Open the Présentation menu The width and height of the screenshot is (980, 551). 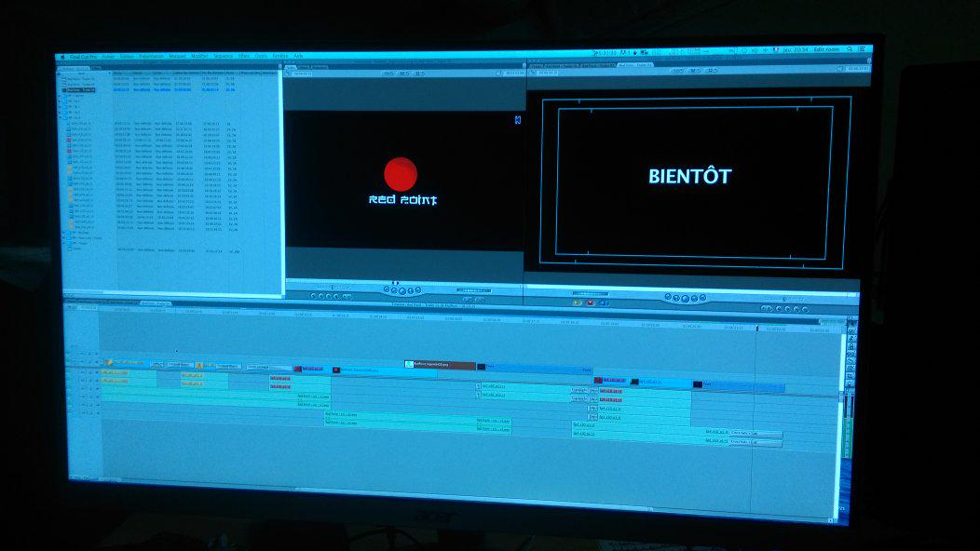[x=151, y=56]
